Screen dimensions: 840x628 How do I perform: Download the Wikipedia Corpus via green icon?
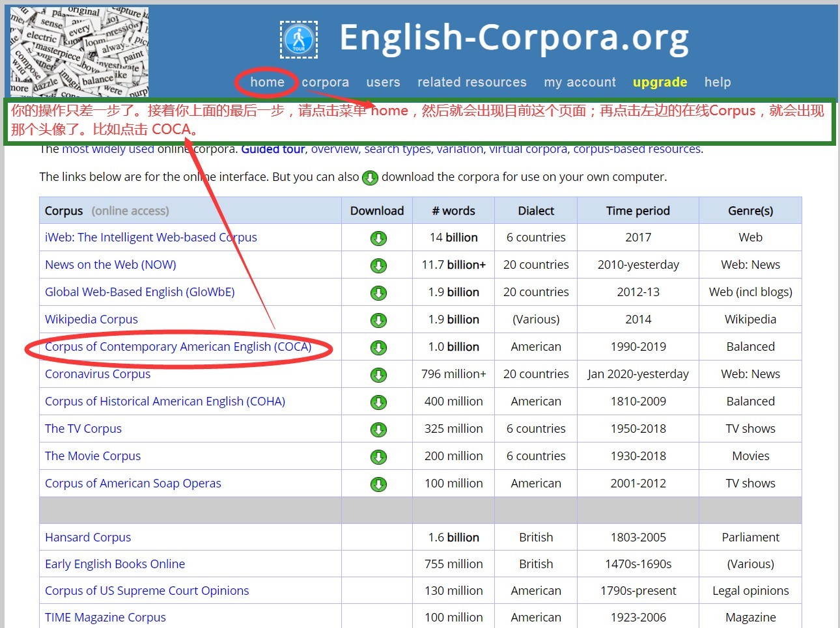click(x=378, y=320)
